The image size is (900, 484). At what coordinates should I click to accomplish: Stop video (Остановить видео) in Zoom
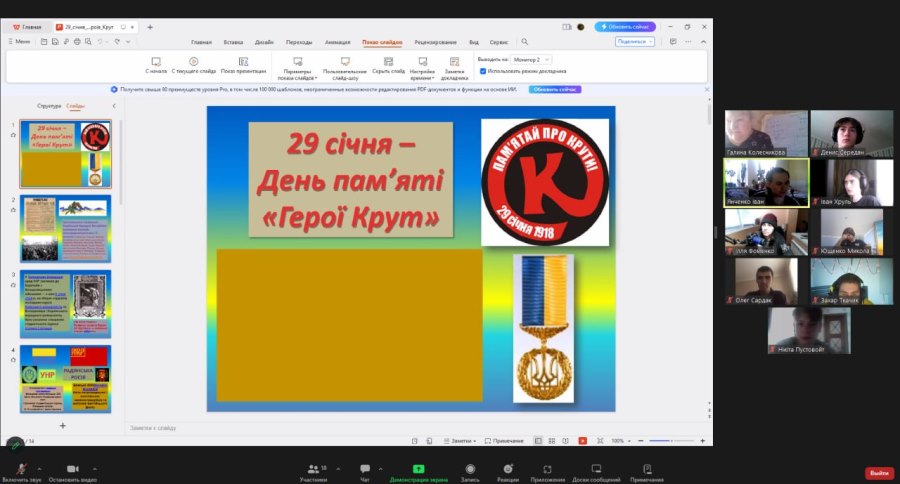coord(73,472)
